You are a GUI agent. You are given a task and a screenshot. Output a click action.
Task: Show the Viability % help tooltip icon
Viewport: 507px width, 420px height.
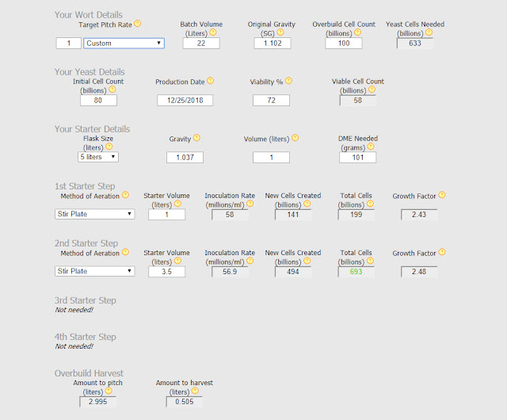click(x=288, y=81)
